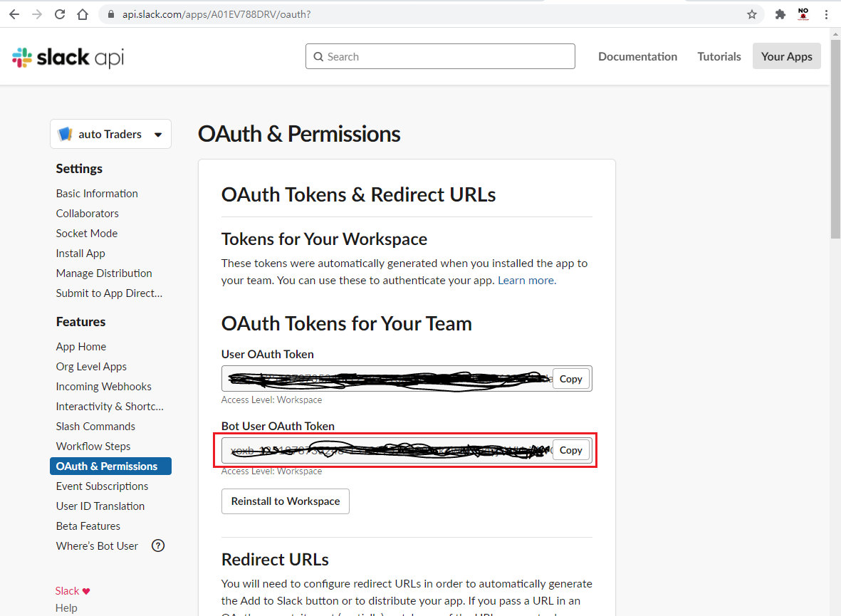Viewport: 841px width, 616px height.
Task: Open the Documentation menu item
Action: click(638, 56)
